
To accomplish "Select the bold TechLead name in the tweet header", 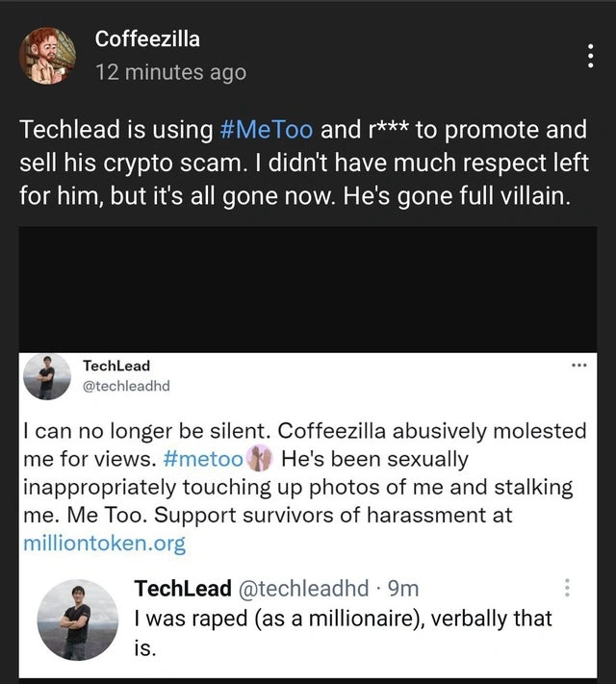I will point(115,366).
